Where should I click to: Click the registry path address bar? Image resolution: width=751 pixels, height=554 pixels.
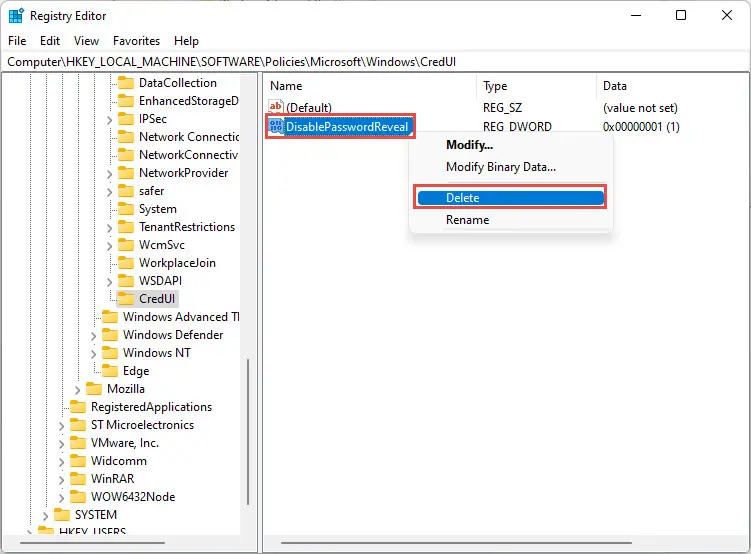coord(375,62)
